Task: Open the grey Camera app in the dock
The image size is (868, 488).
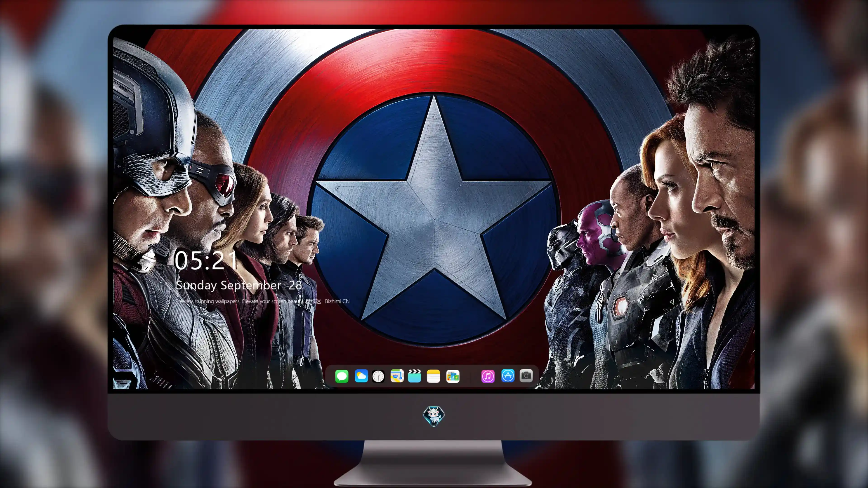Action: pyautogui.click(x=526, y=375)
